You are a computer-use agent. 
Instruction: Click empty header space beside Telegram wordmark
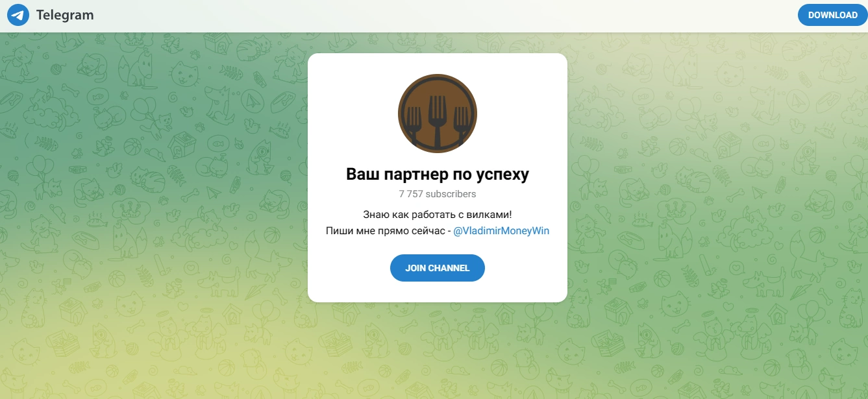441,16
